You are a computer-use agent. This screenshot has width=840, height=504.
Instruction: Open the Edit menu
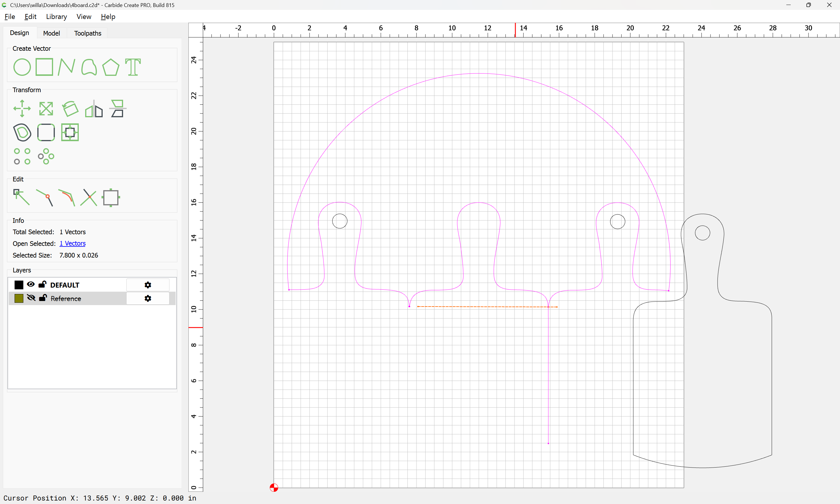[31, 17]
